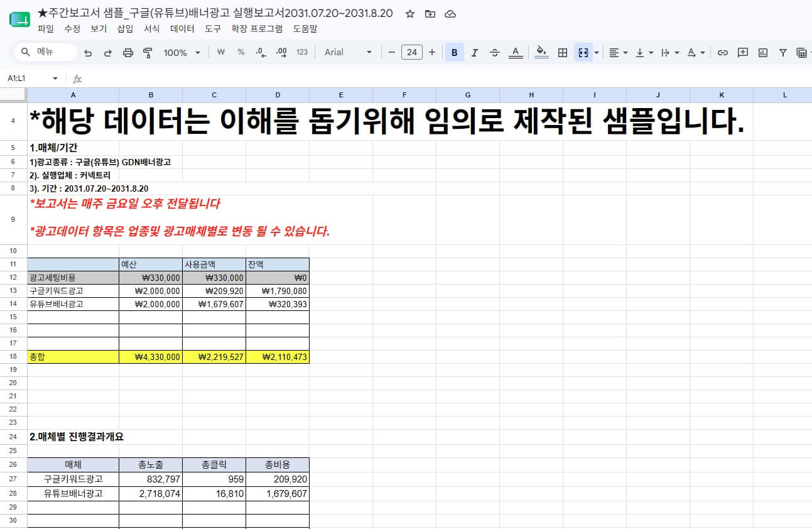Format selection as percent
Image resolution: width=812 pixels, height=529 pixels.
(241, 52)
